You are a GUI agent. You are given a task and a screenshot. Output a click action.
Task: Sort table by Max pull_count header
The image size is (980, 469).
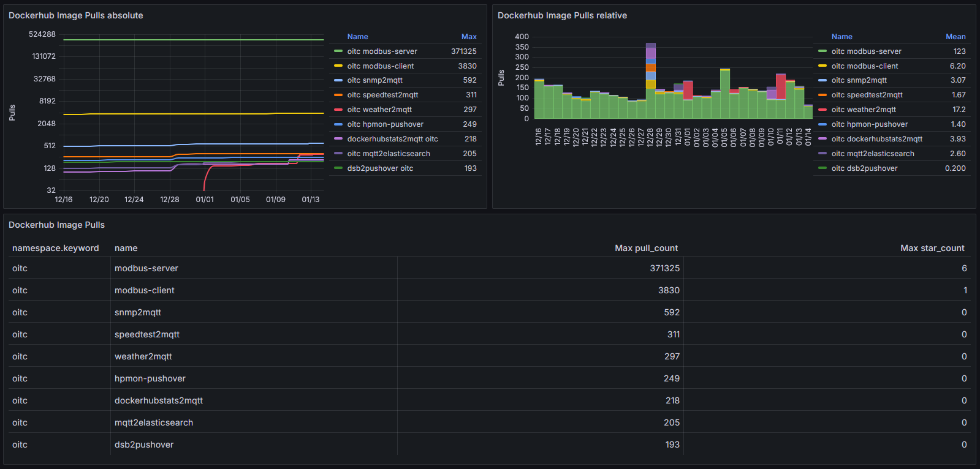pos(647,248)
